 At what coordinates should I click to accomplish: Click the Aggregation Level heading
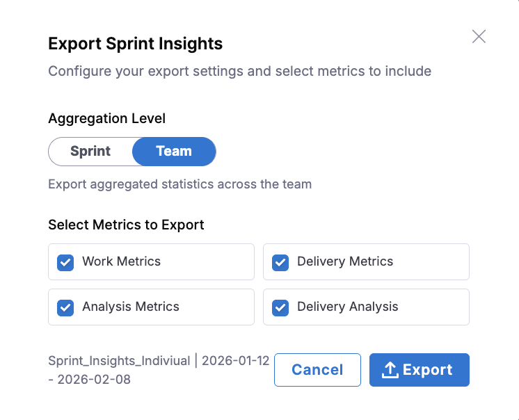coord(106,118)
